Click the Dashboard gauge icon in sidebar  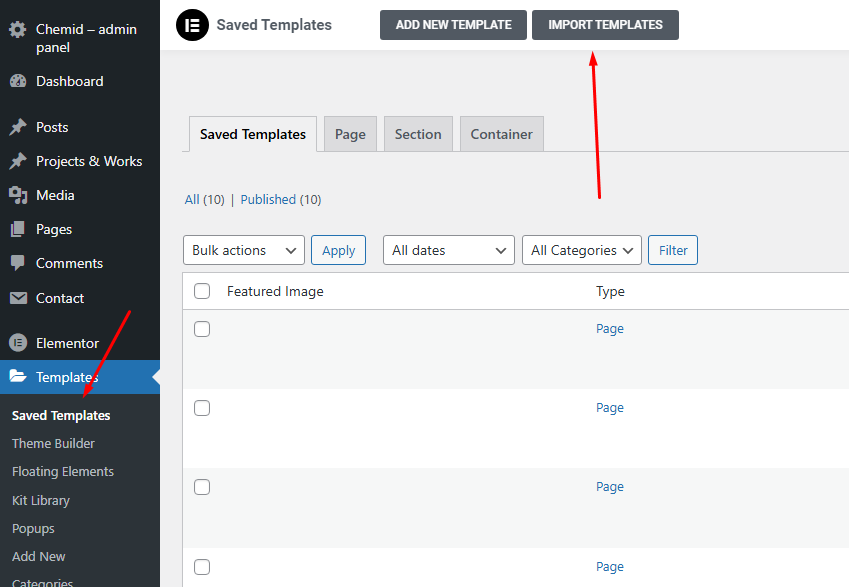18,81
